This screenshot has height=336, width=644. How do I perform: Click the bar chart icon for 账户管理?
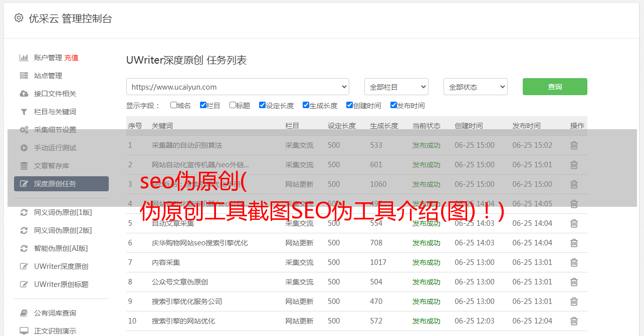[24, 58]
